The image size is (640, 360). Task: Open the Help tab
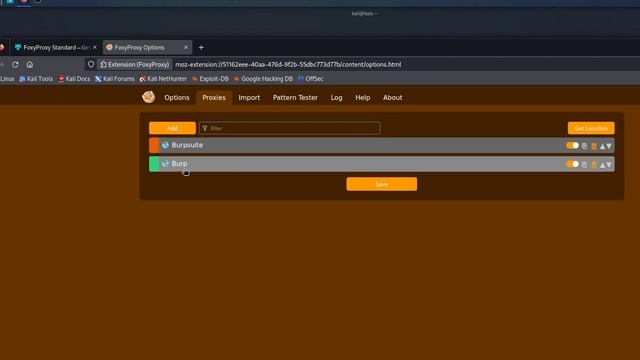[362, 98]
